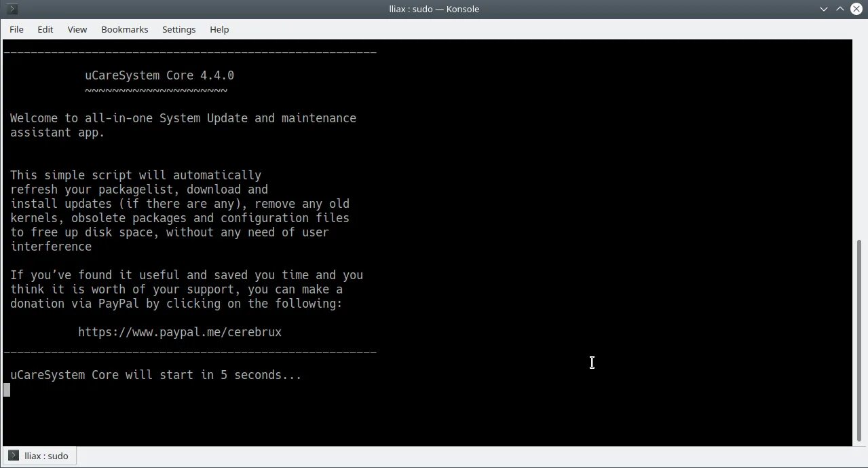Viewport: 868px width, 468px height.
Task: Open the Edit menu
Action: (45, 29)
